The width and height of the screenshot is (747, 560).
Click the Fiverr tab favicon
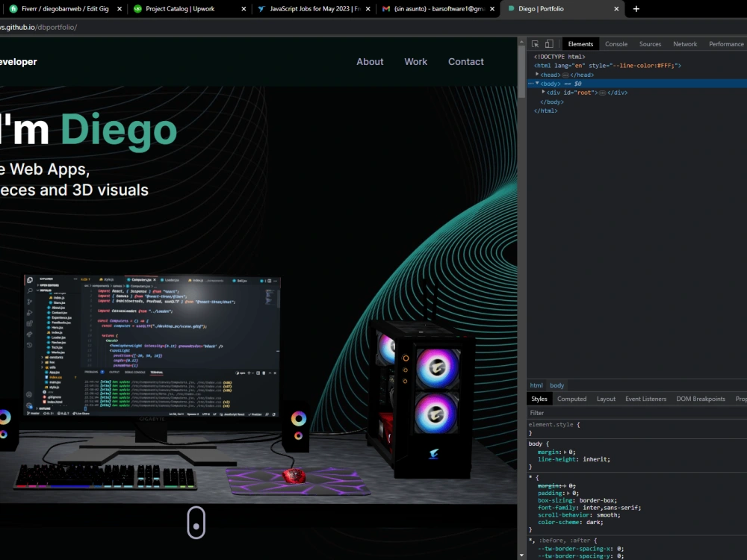click(x=13, y=8)
